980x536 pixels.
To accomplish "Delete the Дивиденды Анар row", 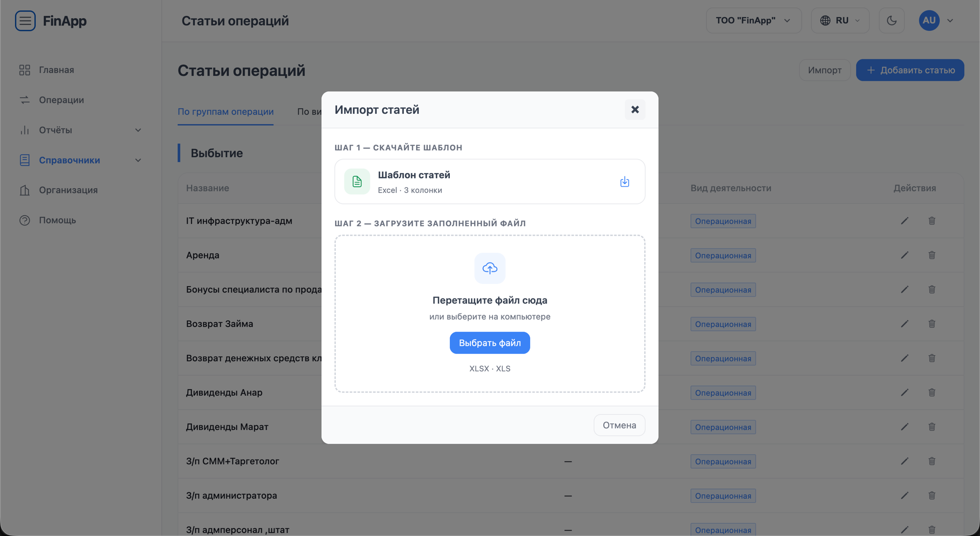I will click(931, 392).
